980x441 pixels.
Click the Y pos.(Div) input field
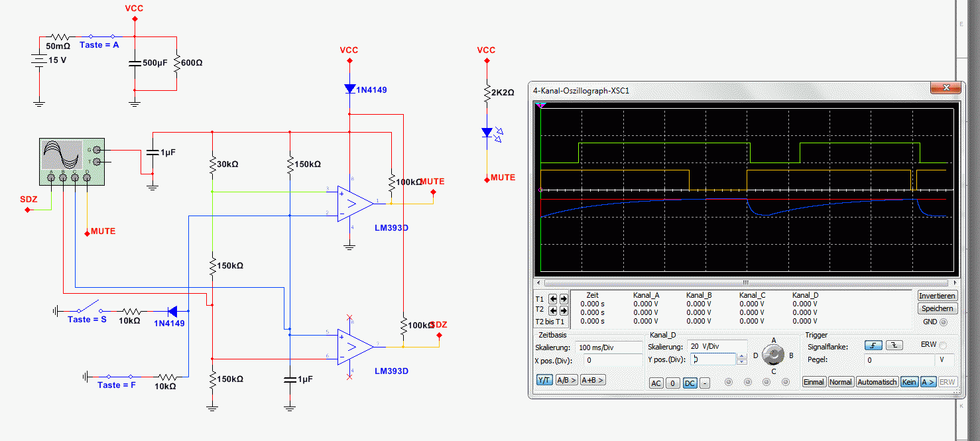(713, 359)
